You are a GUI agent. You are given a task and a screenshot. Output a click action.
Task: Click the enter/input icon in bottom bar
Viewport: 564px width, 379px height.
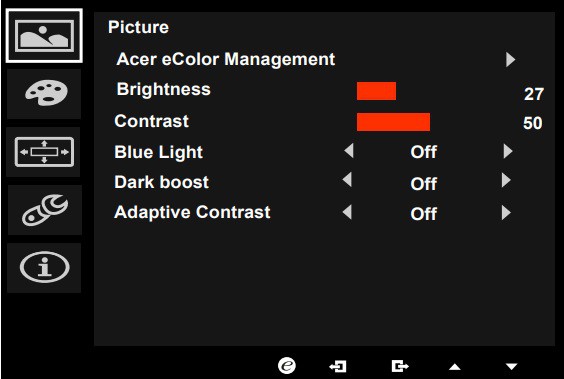pyautogui.click(x=338, y=366)
